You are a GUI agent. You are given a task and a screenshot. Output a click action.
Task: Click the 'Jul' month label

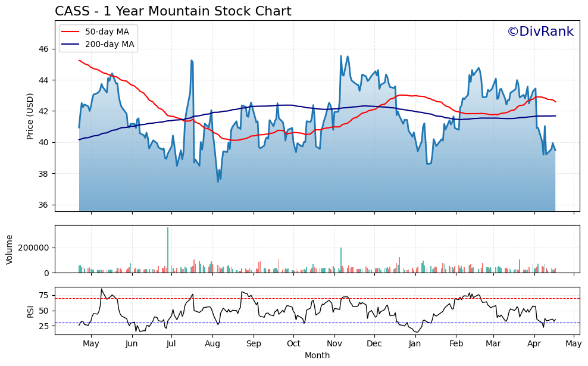pyautogui.click(x=171, y=343)
